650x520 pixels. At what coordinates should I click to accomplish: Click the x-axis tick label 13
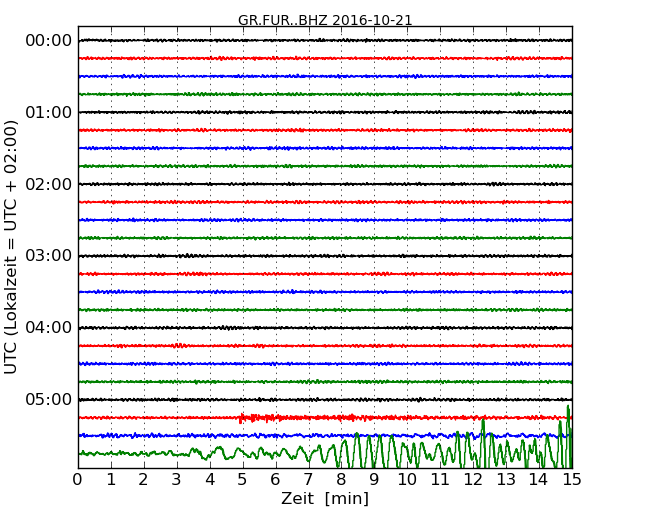pyautogui.click(x=506, y=480)
